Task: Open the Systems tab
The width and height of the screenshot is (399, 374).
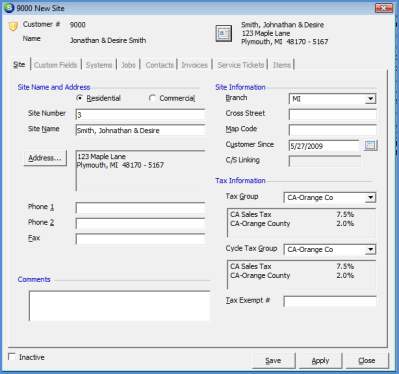Action: [x=99, y=65]
